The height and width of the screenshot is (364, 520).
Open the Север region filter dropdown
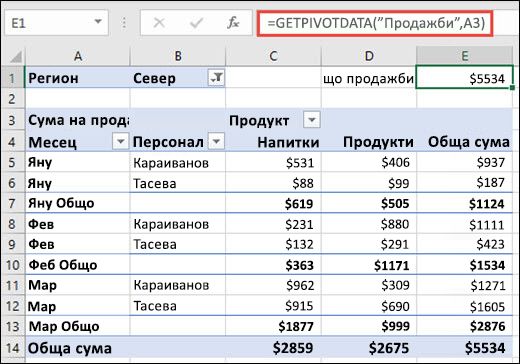coord(216,78)
